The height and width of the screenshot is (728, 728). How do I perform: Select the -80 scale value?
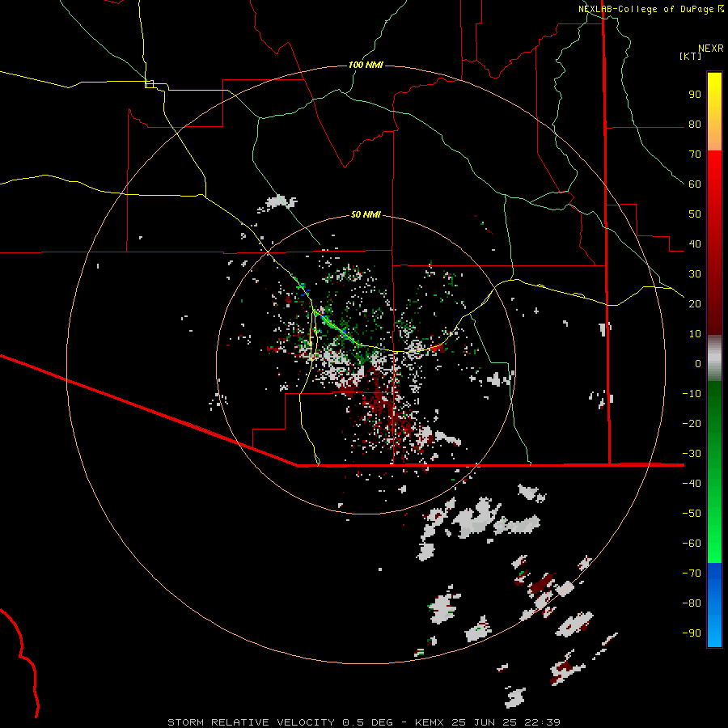(692, 603)
